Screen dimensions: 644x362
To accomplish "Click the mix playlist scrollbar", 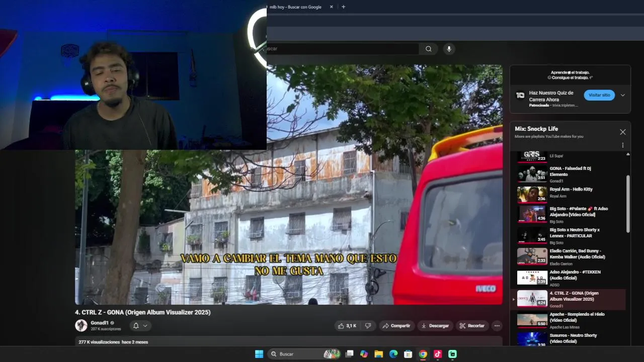I will 628,204.
